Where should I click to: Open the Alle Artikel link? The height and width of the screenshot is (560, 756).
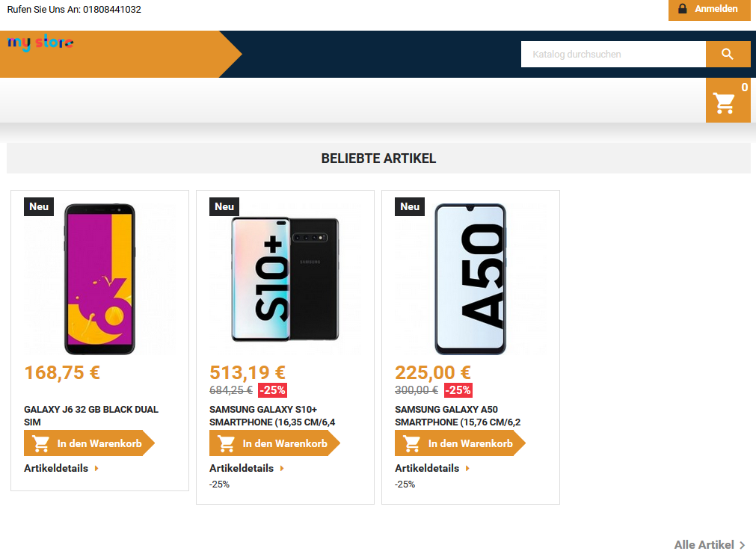(704, 545)
